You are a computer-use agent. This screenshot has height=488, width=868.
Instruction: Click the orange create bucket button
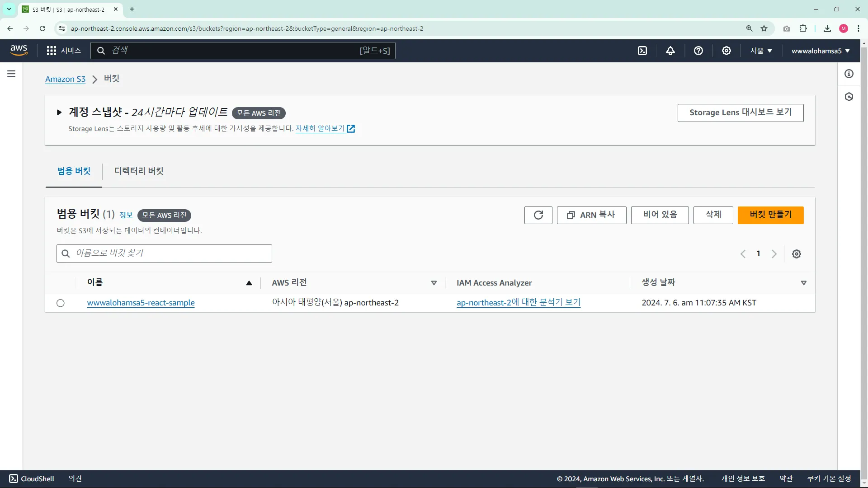point(770,215)
